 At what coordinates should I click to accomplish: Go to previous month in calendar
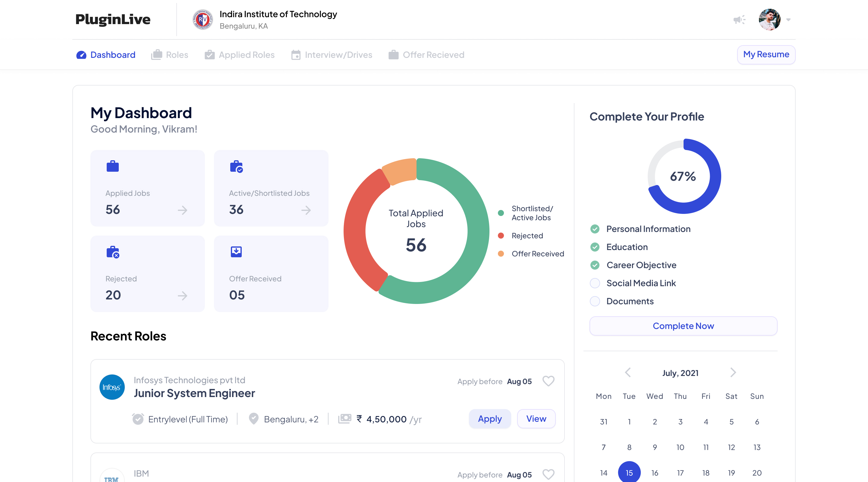pos(628,373)
